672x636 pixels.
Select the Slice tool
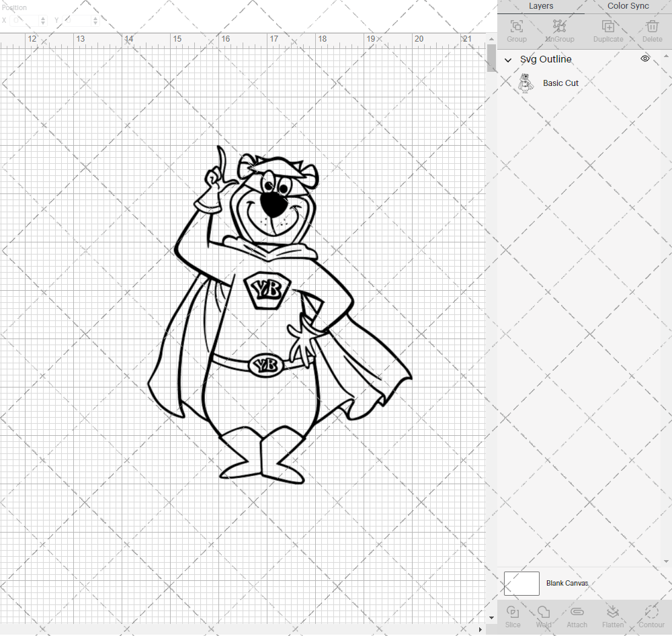[x=513, y=613]
